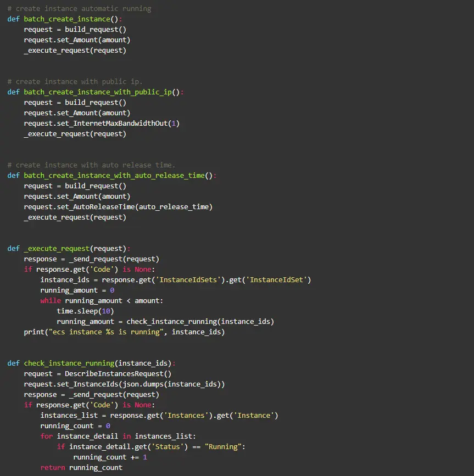Screen dimensions: 474x476
Task: Click line 'running_count += 1'
Action: tap(110, 457)
